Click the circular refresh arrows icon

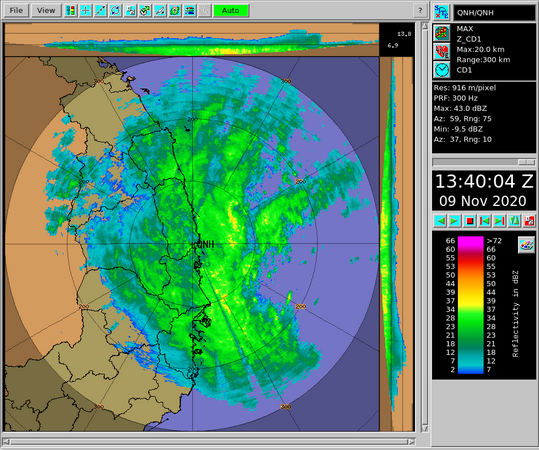click(x=115, y=11)
